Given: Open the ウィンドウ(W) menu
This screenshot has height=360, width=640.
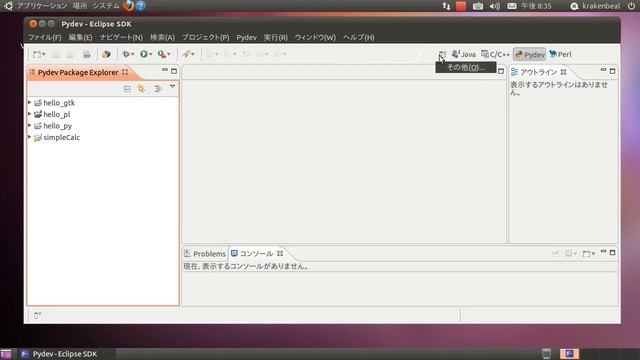Looking at the screenshot, I should click(315, 37).
